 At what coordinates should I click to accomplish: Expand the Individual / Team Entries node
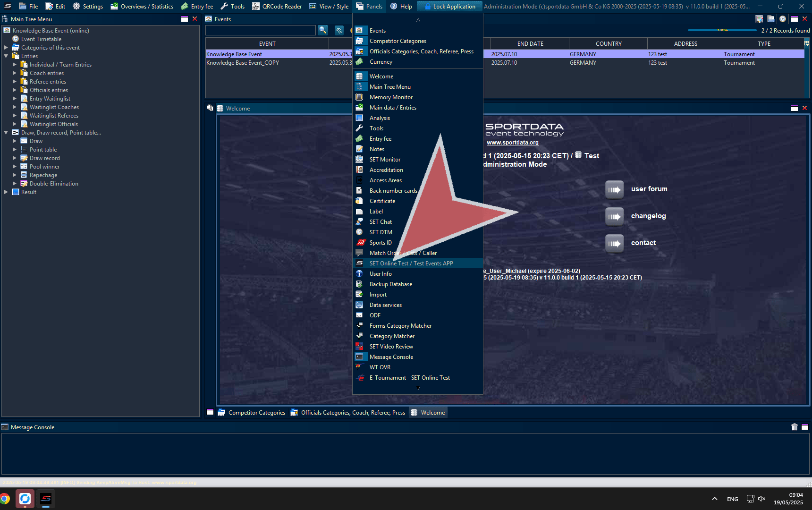pos(15,65)
